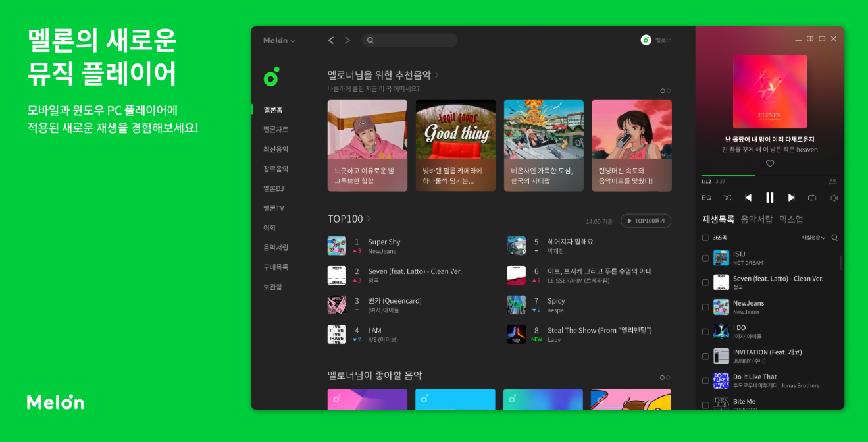Click ELEVEN album art in player

(x=770, y=92)
